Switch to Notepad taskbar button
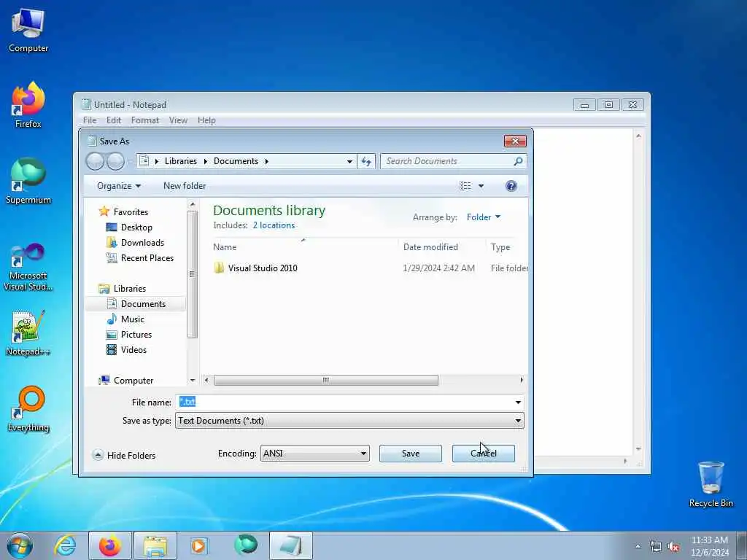This screenshot has height=560, width=747. [x=291, y=545]
